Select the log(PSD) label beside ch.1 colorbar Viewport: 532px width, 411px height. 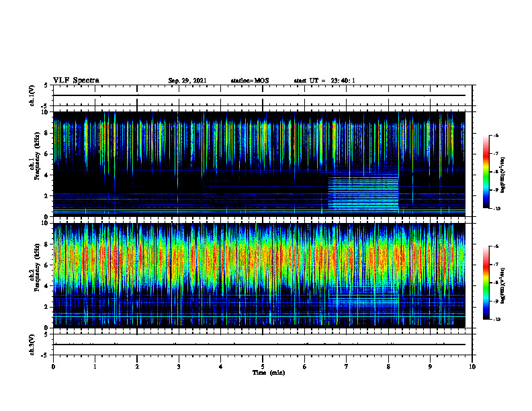(504, 175)
